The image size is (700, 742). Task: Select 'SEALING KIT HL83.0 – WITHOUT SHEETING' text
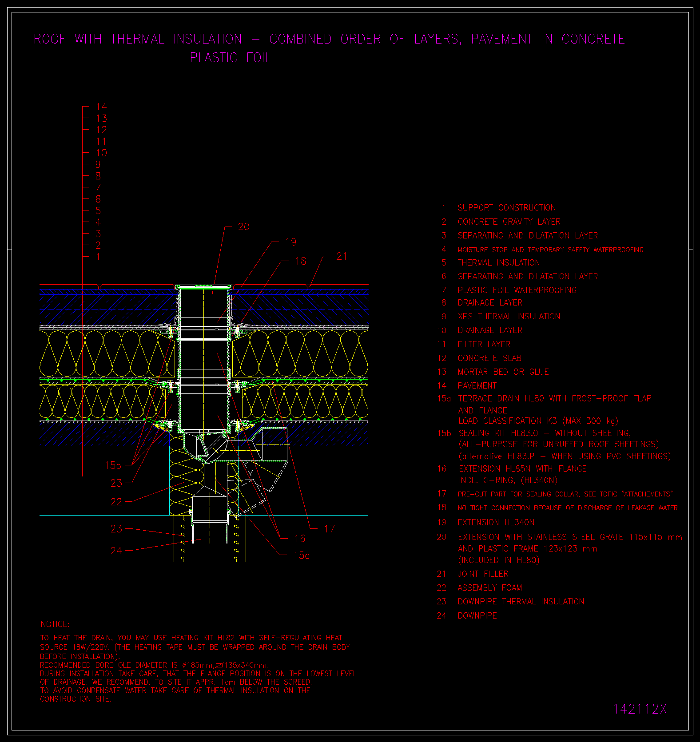(545, 433)
